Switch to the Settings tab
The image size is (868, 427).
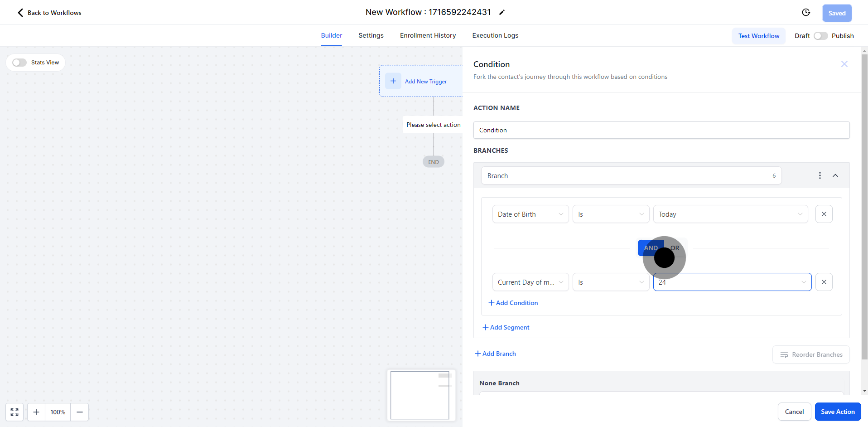[x=371, y=35]
